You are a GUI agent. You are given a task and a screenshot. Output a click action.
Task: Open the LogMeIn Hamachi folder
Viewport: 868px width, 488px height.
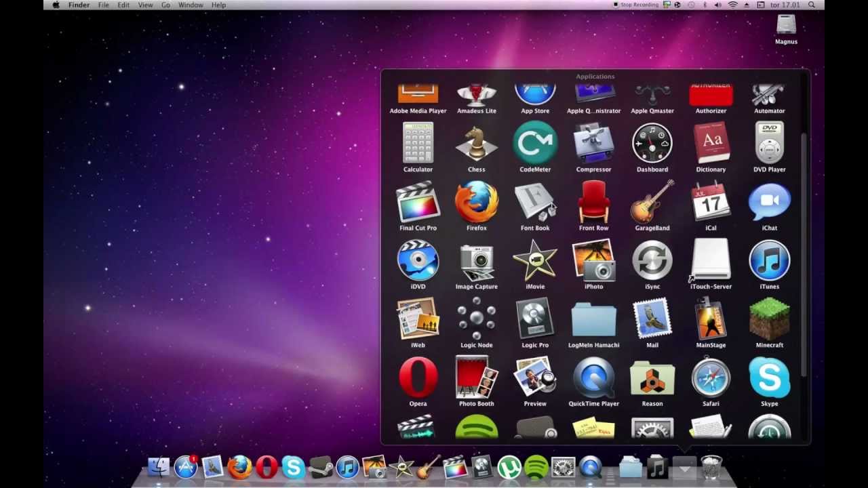pyautogui.click(x=593, y=319)
